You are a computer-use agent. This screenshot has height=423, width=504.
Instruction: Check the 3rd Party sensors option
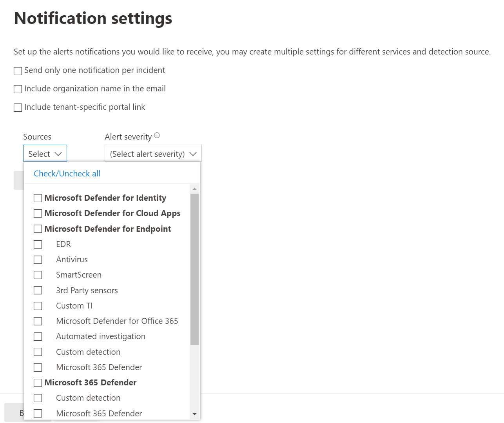point(38,290)
